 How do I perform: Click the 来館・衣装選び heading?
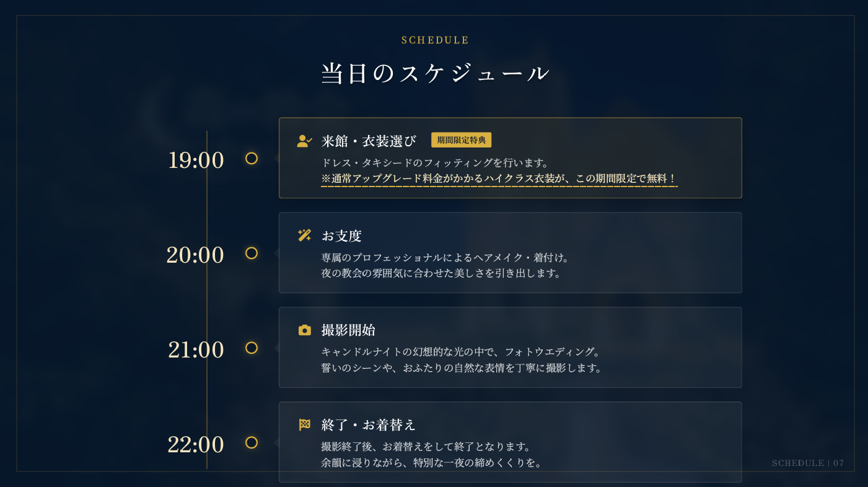pyautogui.click(x=369, y=141)
